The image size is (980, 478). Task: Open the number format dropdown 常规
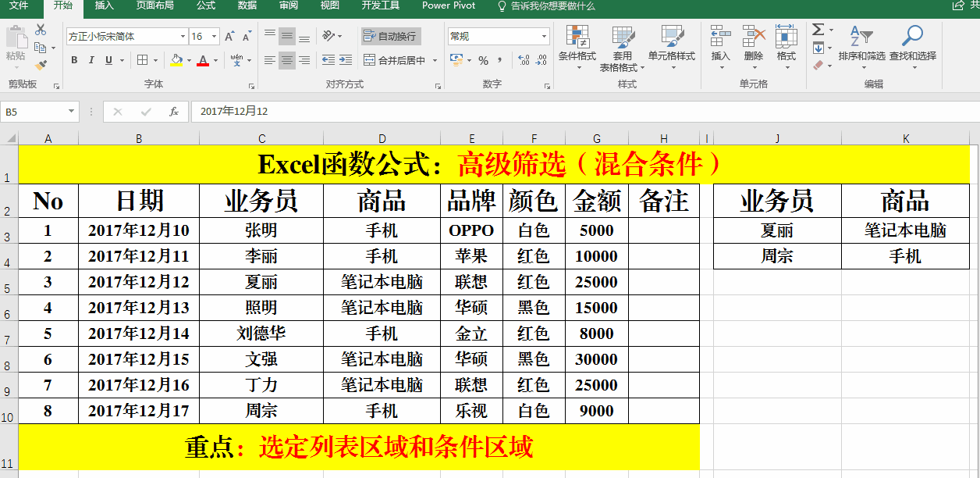(x=545, y=36)
